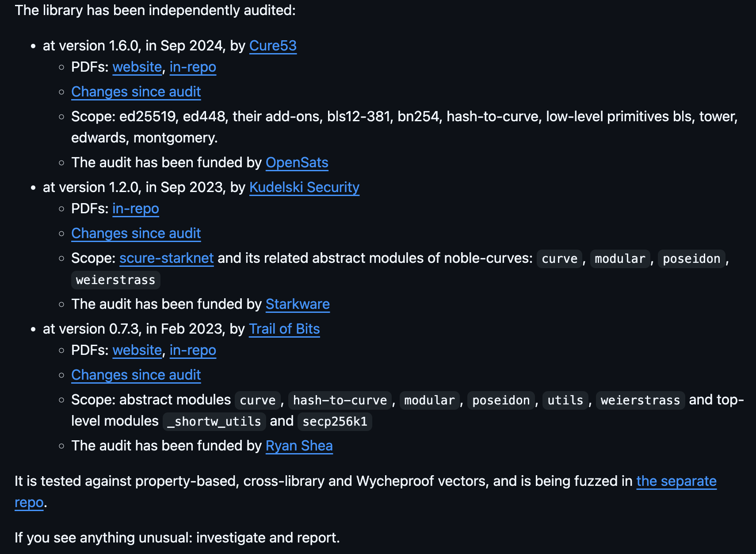Click the hash-to-curve code label
This screenshot has height=554, width=756.
(x=340, y=400)
